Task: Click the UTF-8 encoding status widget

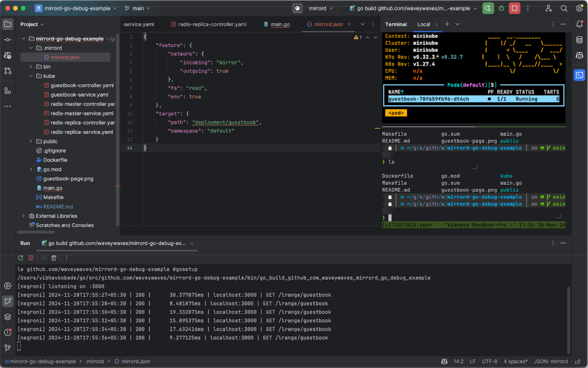Action: (x=489, y=361)
